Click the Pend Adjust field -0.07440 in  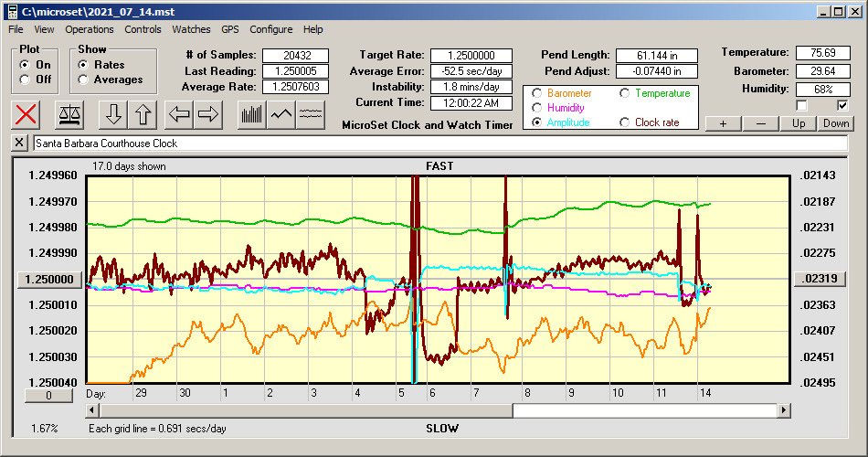click(657, 71)
